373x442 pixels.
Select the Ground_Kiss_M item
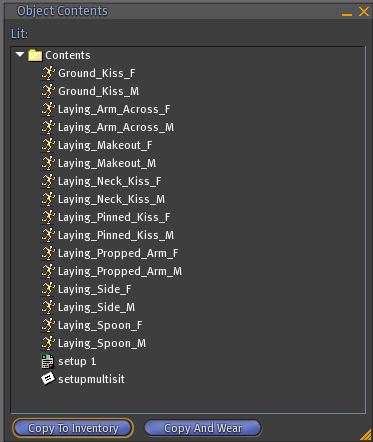coord(98,91)
